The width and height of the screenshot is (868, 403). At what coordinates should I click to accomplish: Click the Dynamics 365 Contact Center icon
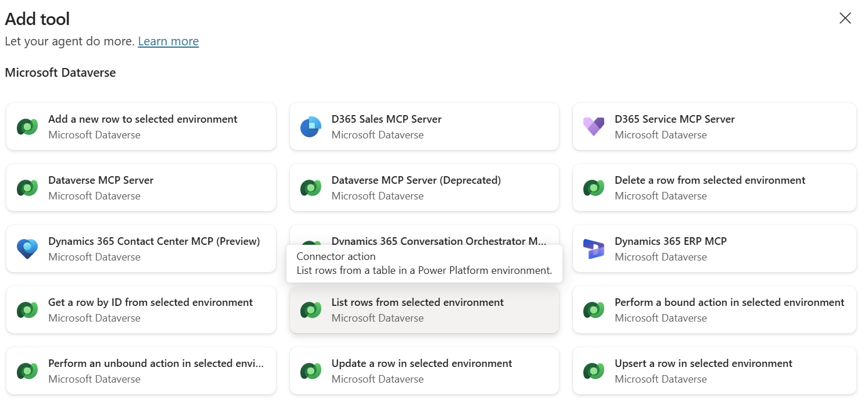coord(27,249)
